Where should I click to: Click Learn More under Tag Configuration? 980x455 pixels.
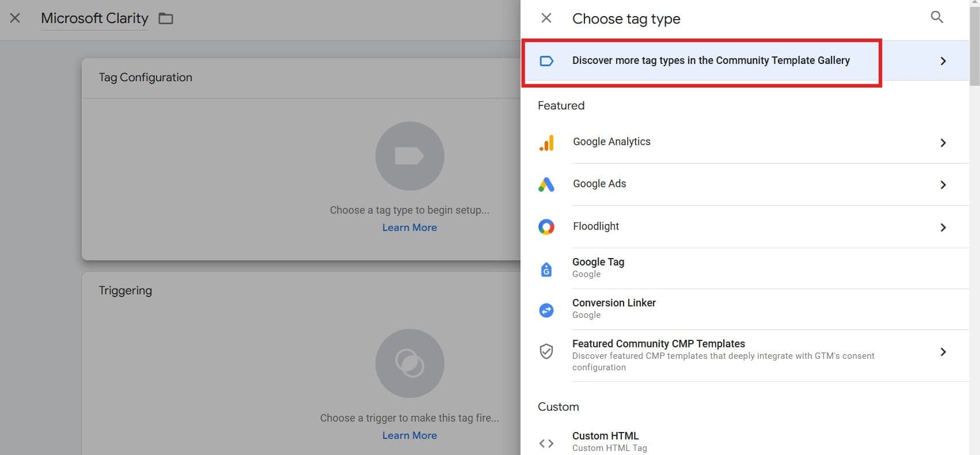pos(409,227)
